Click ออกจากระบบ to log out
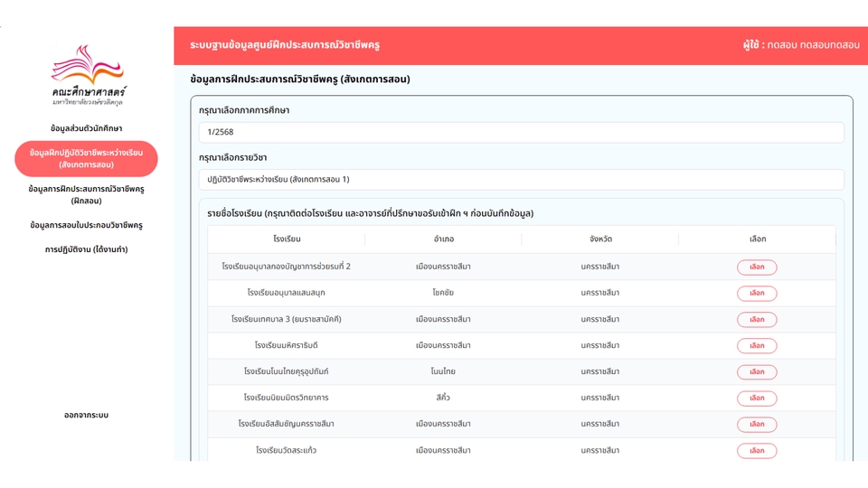 87,415
